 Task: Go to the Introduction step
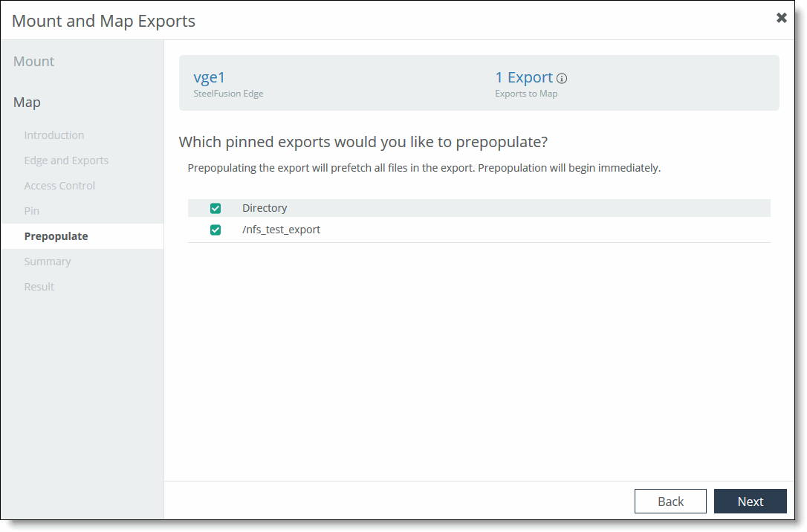coord(54,135)
